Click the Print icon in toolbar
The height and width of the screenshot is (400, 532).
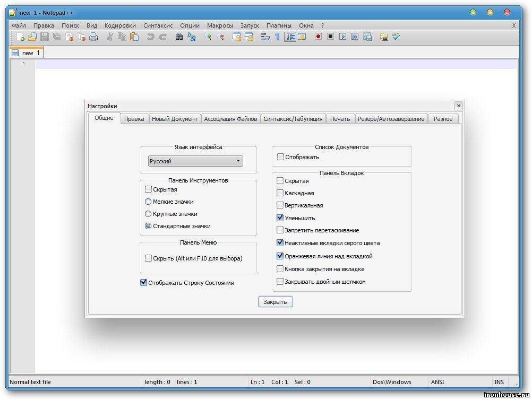tap(93, 37)
